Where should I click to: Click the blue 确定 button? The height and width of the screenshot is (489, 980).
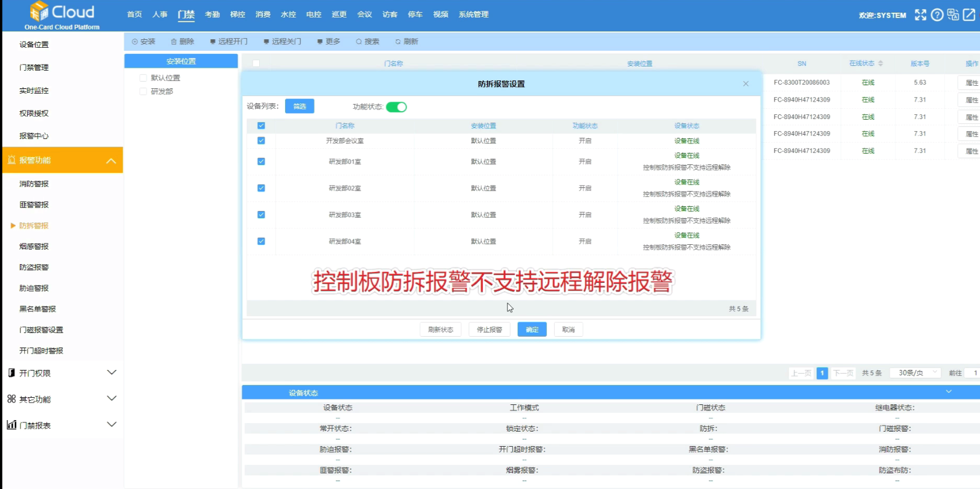pos(532,329)
